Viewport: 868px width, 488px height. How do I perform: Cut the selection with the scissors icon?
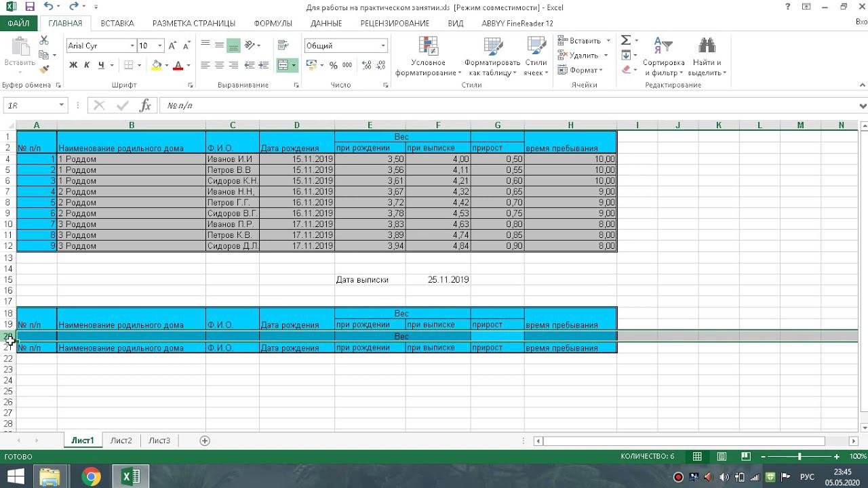(44, 41)
